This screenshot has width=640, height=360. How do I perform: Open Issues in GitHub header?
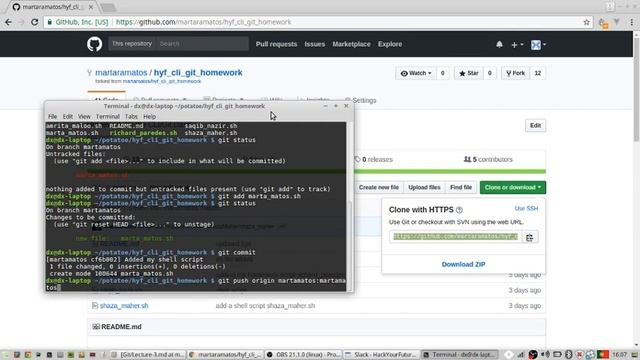coord(315,44)
